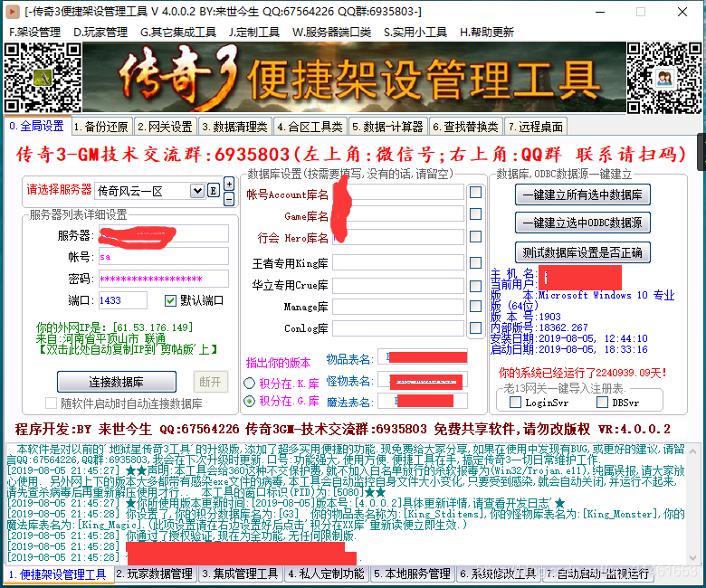The image size is (706, 588).
Task: Switch to the 2.网关设置 tab
Action: click(166, 127)
